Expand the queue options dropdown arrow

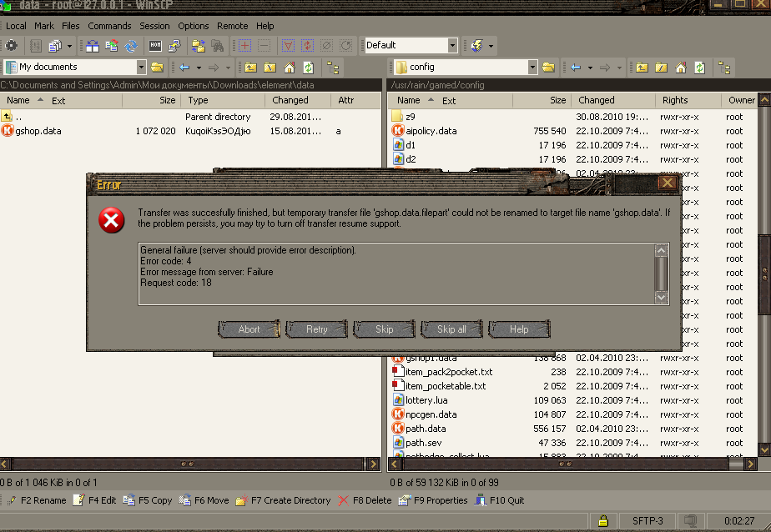69,46
